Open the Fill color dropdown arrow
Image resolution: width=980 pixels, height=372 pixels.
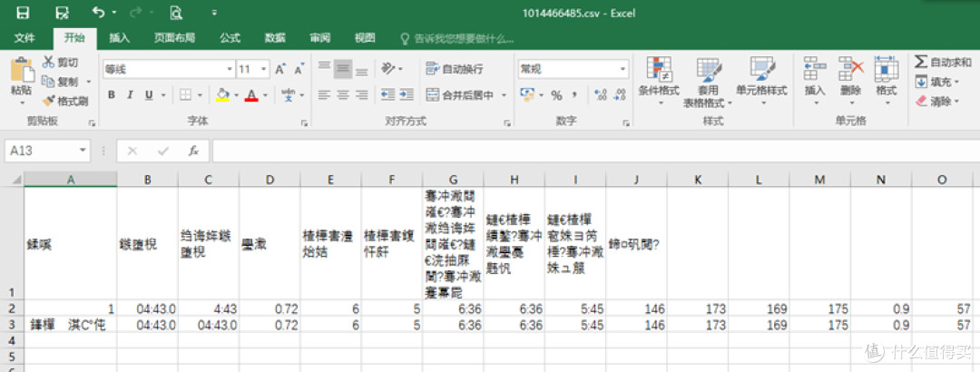pos(236,95)
